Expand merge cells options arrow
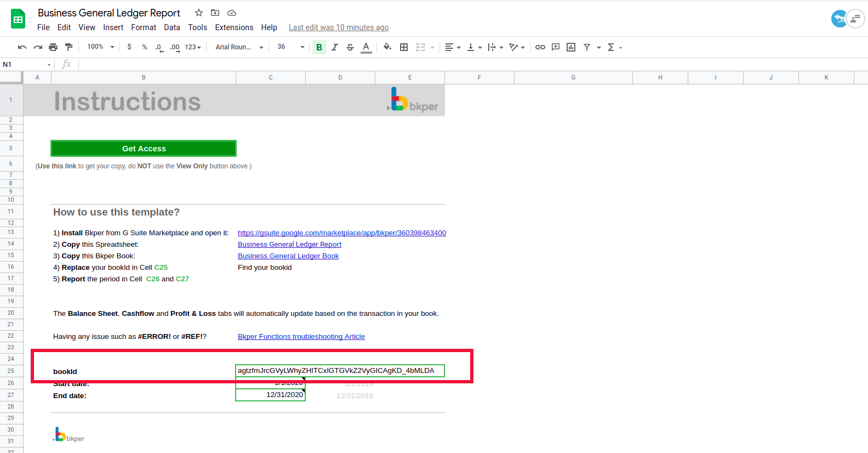 pos(432,47)
